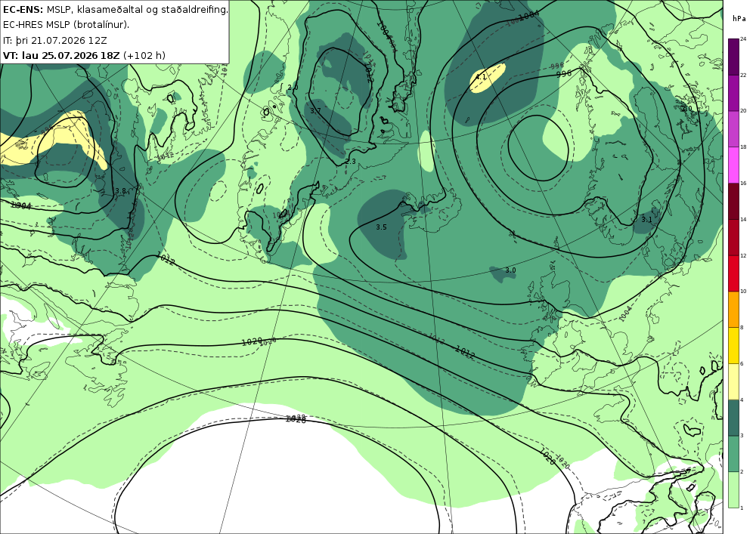Select the 20–22 hPa purple legend swatch

click(x=733, y=93)
